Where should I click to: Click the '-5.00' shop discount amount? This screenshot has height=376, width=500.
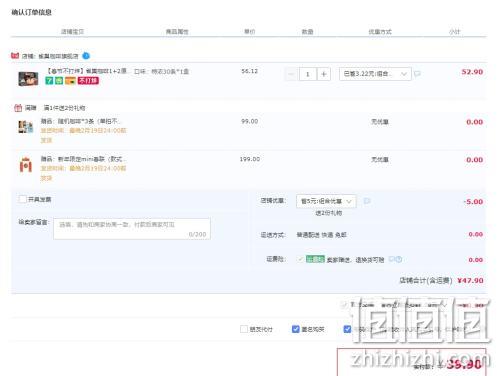pyautogui.click(x=473, y=202)
